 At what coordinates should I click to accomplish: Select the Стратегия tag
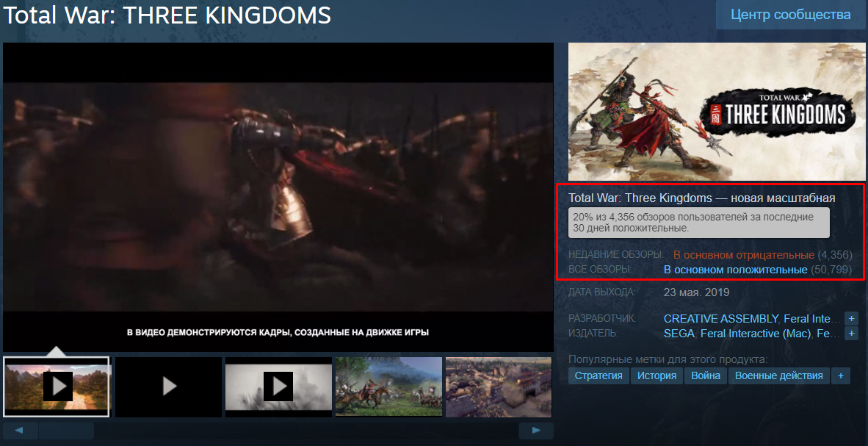[598, 375]
